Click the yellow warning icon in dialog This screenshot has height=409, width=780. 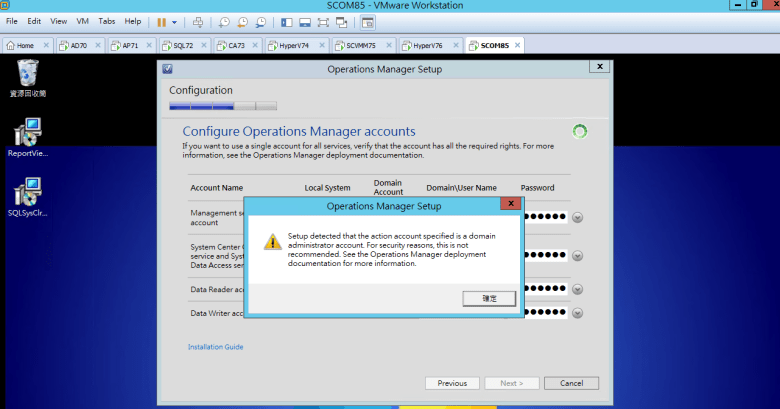pos(271,241)
